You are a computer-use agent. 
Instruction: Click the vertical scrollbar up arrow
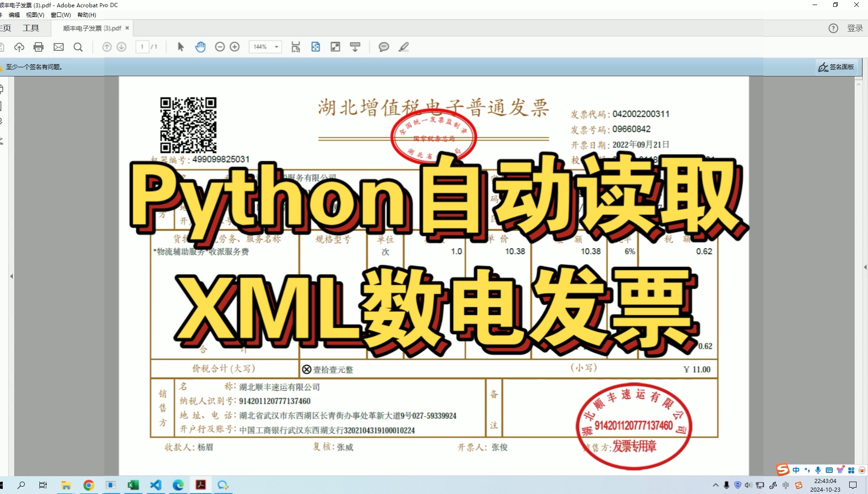click(x=859, y=84)
